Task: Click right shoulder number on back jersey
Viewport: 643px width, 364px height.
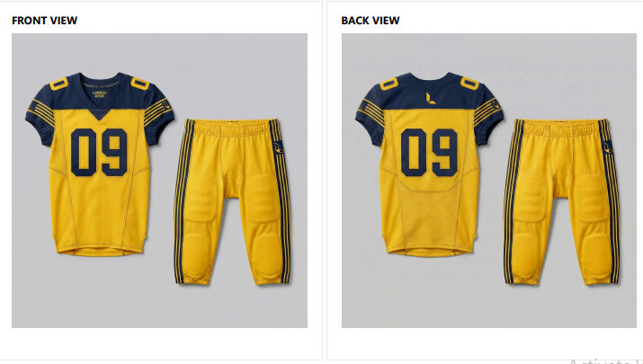Action: pos(470,84)
